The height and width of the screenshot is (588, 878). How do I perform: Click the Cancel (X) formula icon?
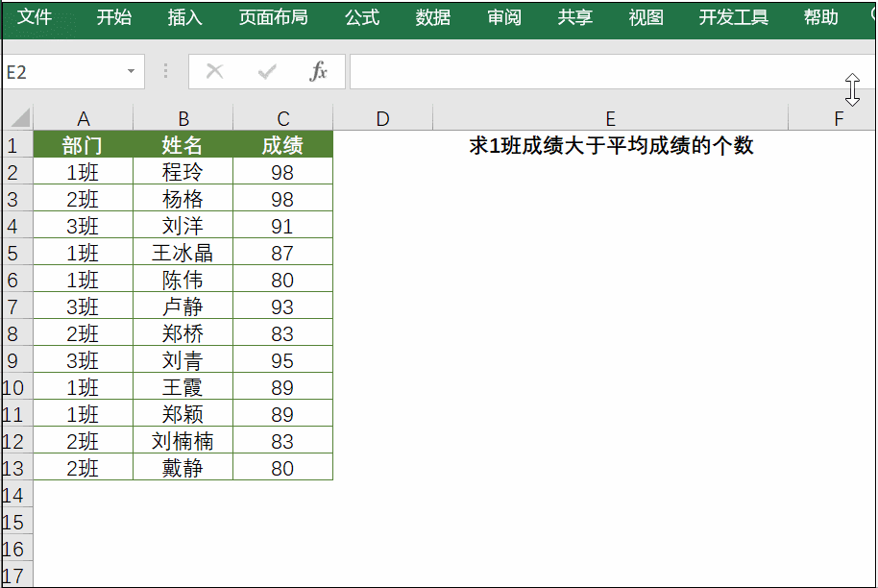coord(214,71)
